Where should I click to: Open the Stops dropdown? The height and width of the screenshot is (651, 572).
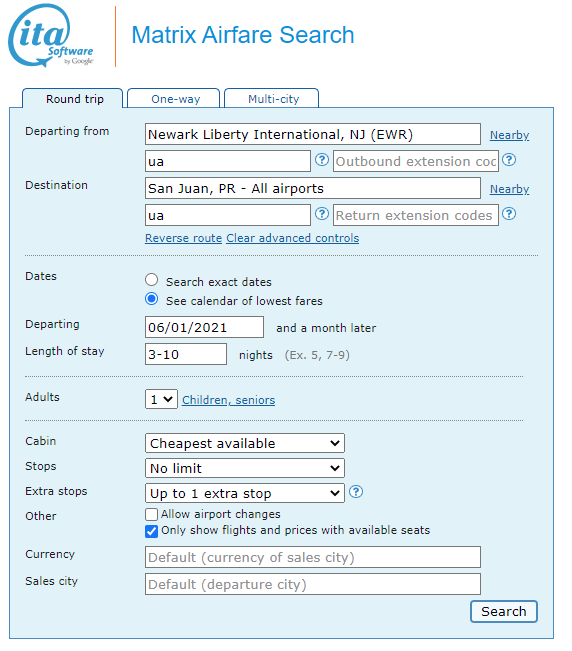pyautogui.click(x=245, y=468)
